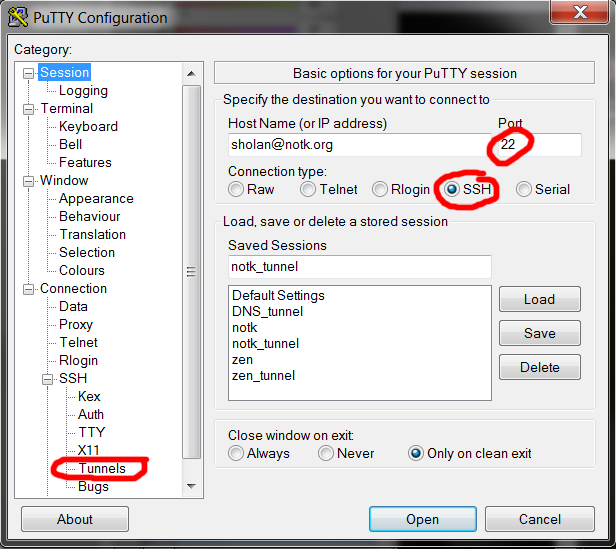Open the Tunnels category
Viewport: 616px width, 549px height.
pyautogui.click(x=102, y=468)
